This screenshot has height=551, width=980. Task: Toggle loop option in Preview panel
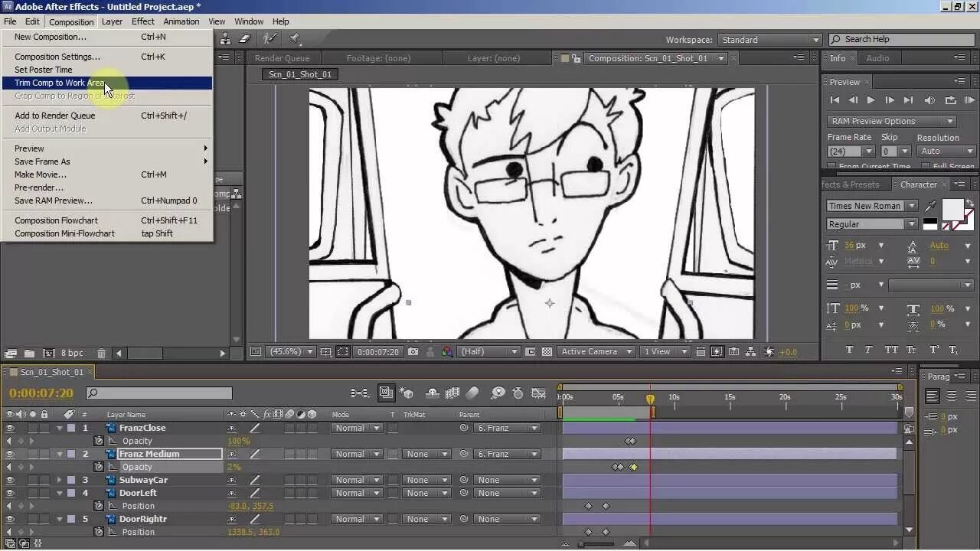(950, 100)
